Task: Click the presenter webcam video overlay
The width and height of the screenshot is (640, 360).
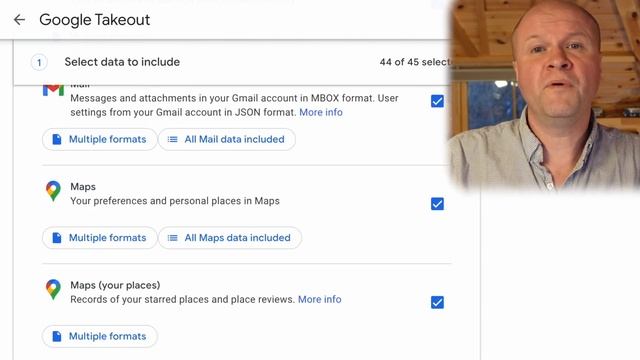Action: click(545, 95)
